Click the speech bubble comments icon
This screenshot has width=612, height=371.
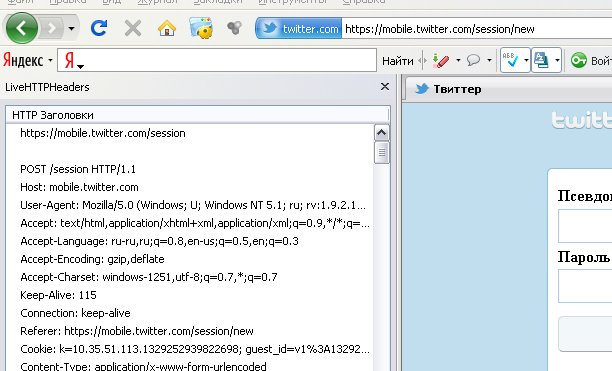pyautogui.click(x=473, y=60)
